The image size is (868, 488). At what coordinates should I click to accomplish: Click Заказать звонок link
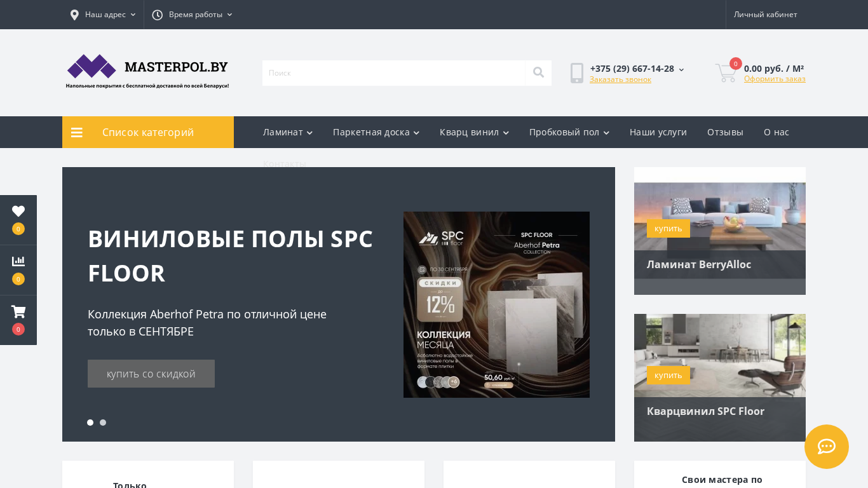pyautogui.click(x=620, y=79)
